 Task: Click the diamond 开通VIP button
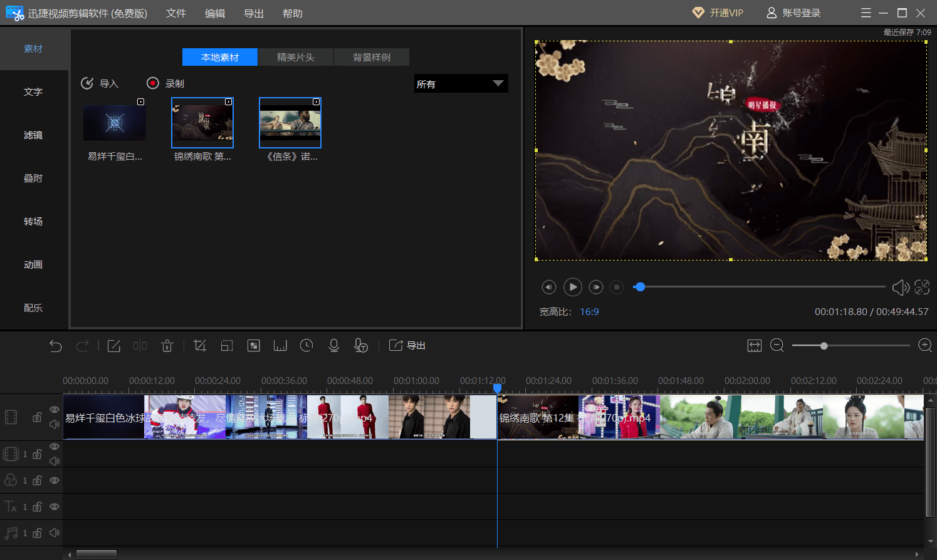(718, 13)
